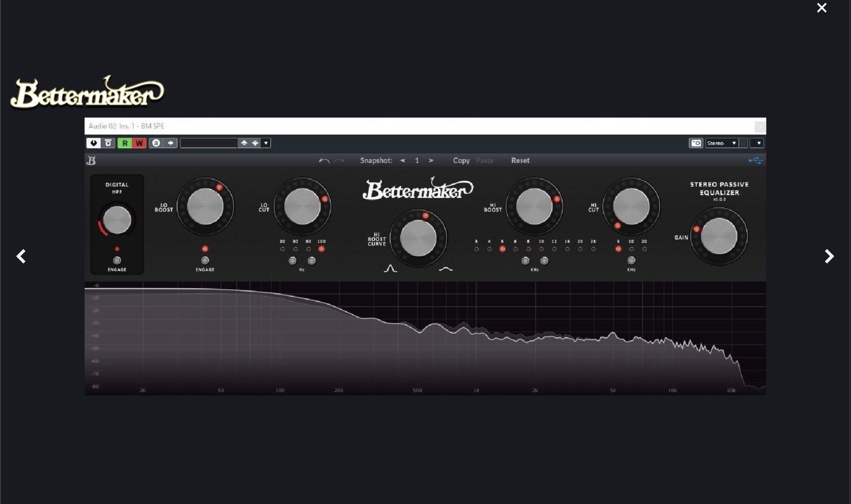This screenshot has width=851, height=504.
Task: Open the preset management dropdown arrow
Action: click(x=266, y=143)
